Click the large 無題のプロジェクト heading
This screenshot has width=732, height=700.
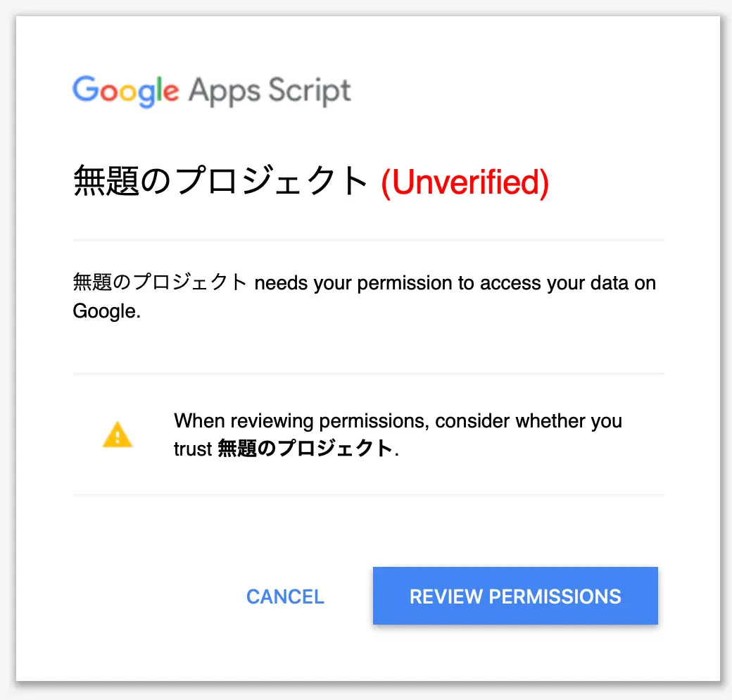coord(221,181)
